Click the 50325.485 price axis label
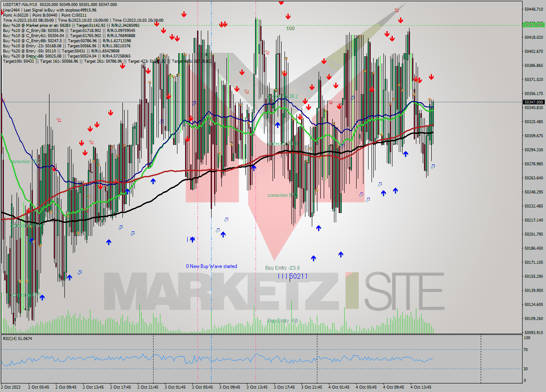This screenshot has height=392, width=546. coord(534,122)
